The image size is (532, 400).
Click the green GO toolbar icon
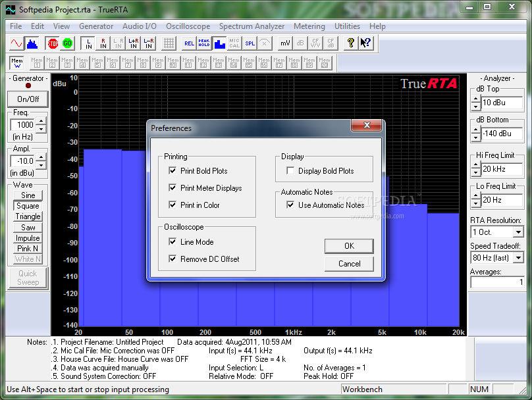(x=68, y=43)
